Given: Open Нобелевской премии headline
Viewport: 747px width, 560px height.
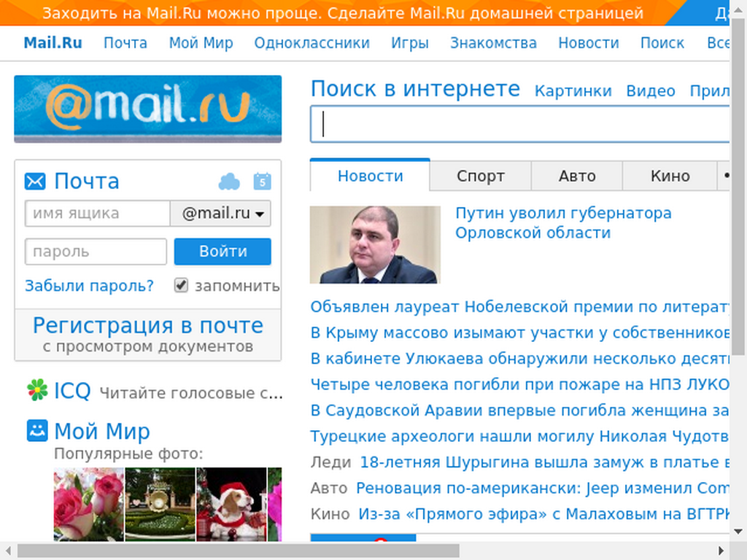Looking at the screenshot, I should pos(519,307).
